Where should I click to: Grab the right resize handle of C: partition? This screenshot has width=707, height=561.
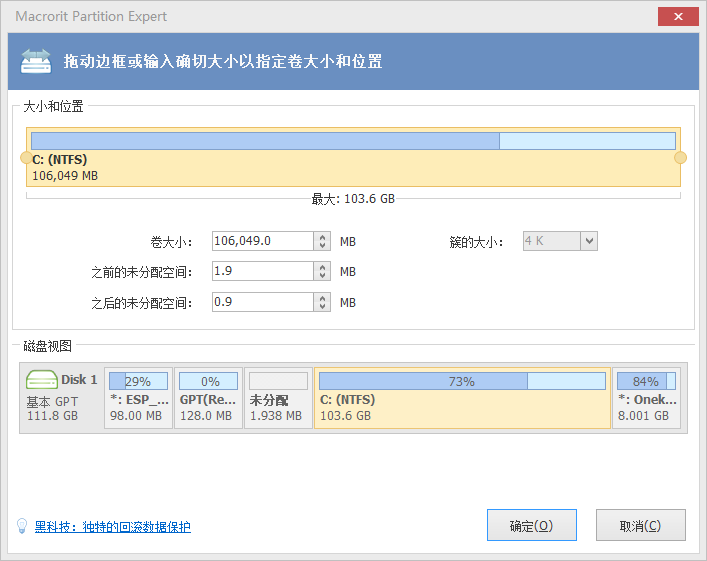click(680, 158)
